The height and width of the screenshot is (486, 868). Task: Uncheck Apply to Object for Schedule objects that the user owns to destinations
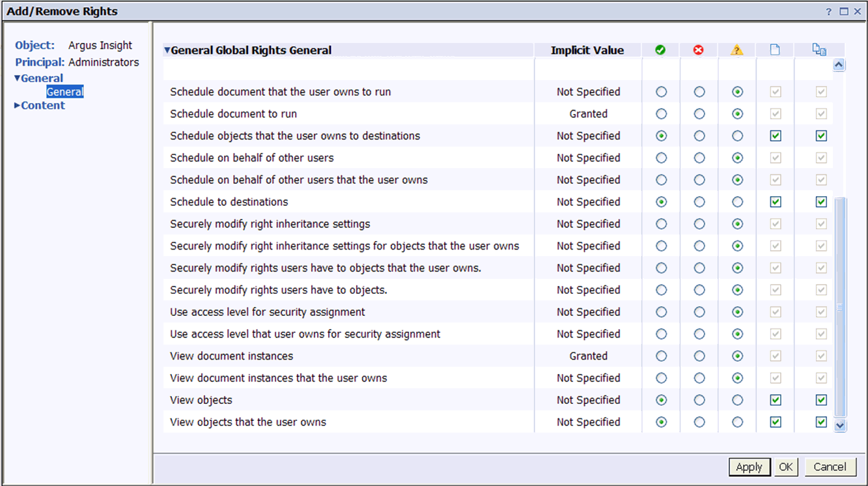coord(775,136)
